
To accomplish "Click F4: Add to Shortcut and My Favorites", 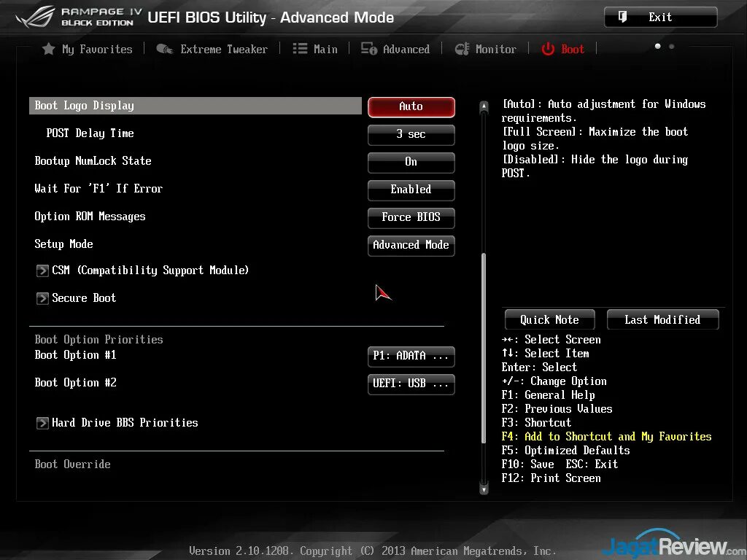I will coord(606,436).
